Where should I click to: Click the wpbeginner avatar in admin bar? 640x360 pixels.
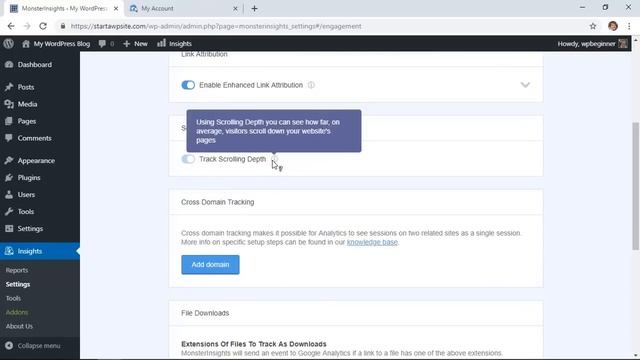[x=623, y=43]
